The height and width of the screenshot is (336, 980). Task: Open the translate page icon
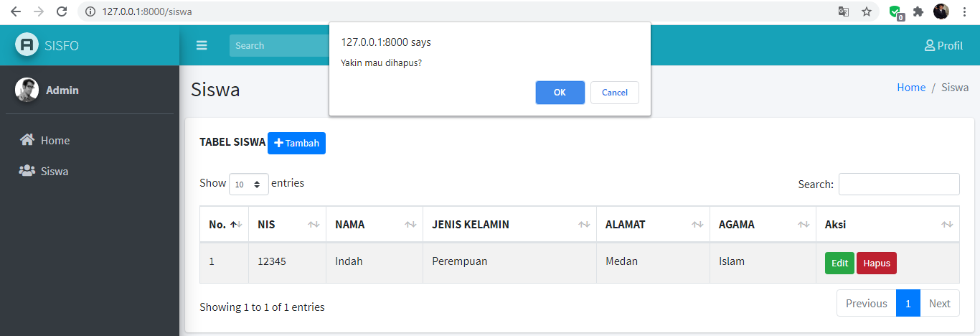pos(844,11)
